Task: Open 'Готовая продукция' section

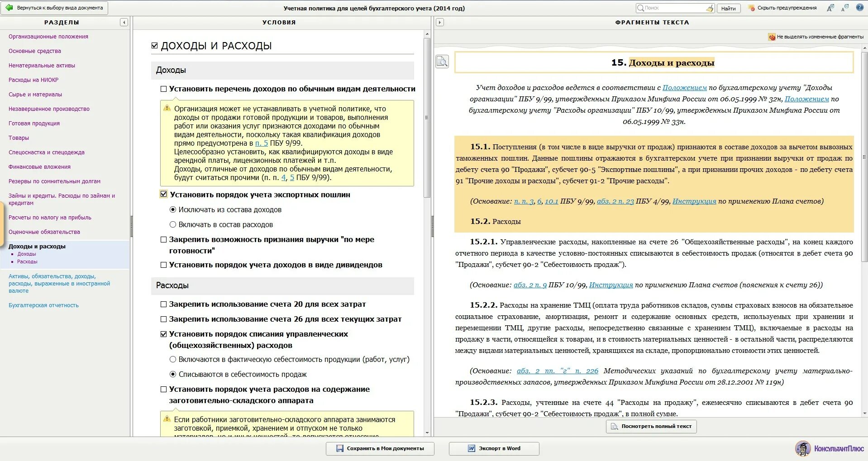Action: click(x=34, y=124)
